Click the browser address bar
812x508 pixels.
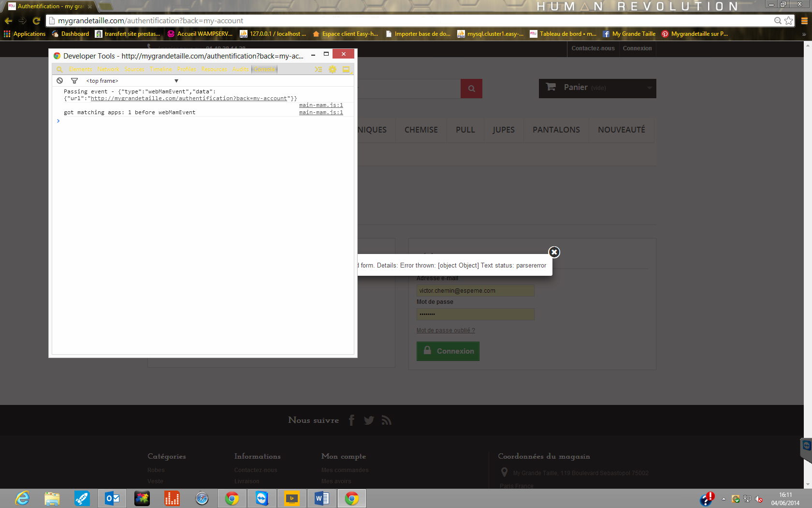(x=411, y=21)
